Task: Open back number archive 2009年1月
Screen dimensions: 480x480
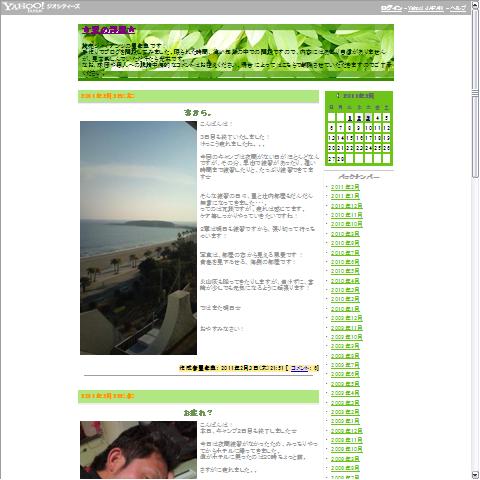Action: click(345, 421)
